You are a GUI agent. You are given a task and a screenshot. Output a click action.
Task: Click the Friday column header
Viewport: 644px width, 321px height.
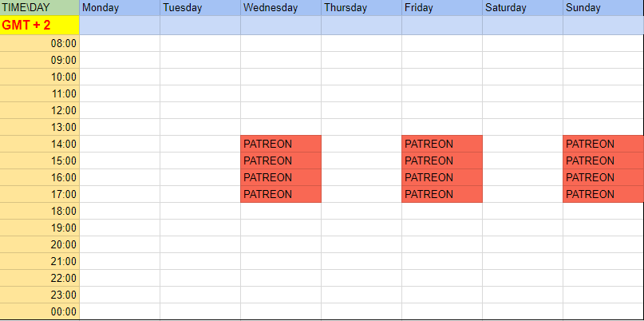pos(442,8)
